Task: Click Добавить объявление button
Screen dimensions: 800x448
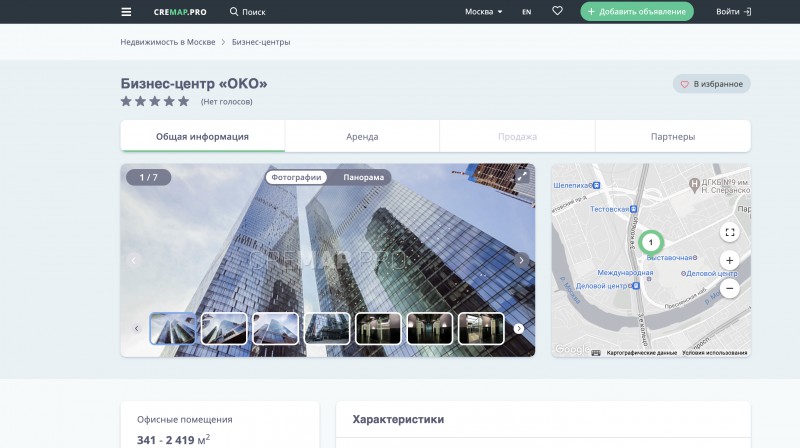Action: (637, 11)
